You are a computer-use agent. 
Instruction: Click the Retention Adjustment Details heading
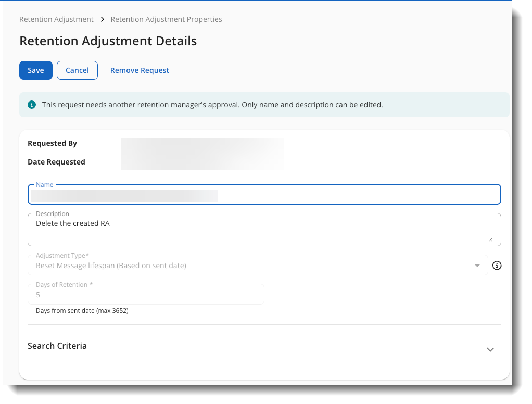108,41
